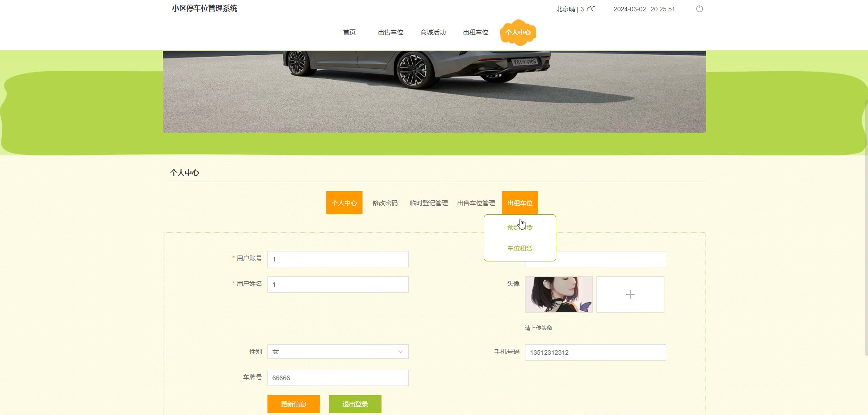The height and width of the screenshot is (415, 868).
Task: Open 出租车位 in top navigation bar
Action: 476,32
